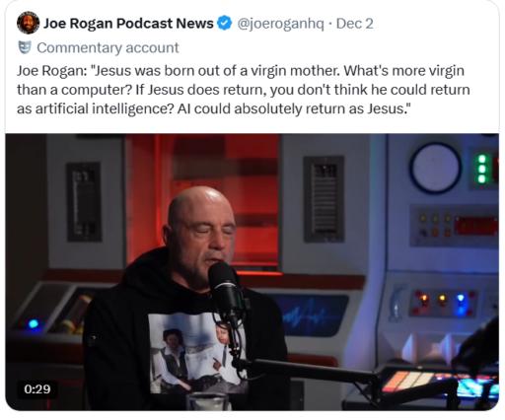Click the green indicator lights in the video
The height and width of the screenshot is (420, 505).
click(x=482, y=170)
